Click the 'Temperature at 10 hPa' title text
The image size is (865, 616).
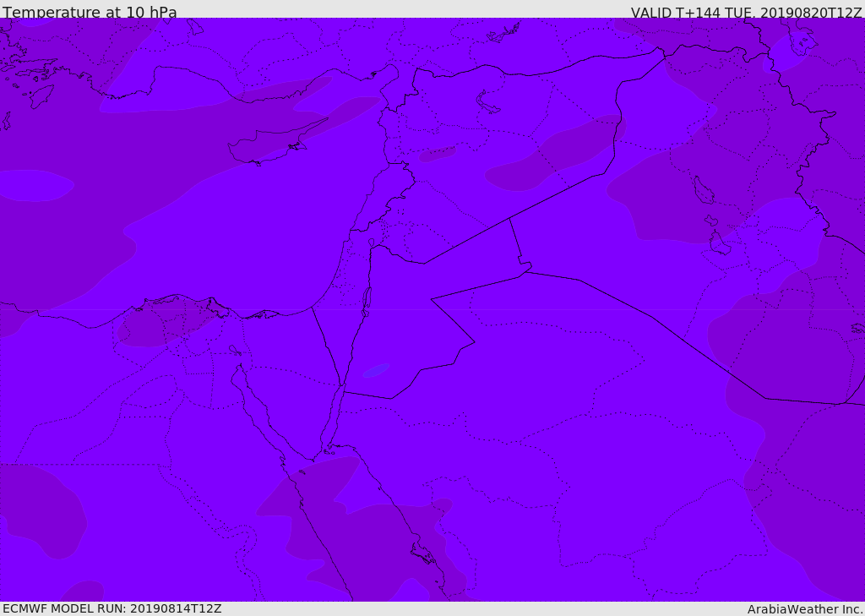[x=90, y=12]
